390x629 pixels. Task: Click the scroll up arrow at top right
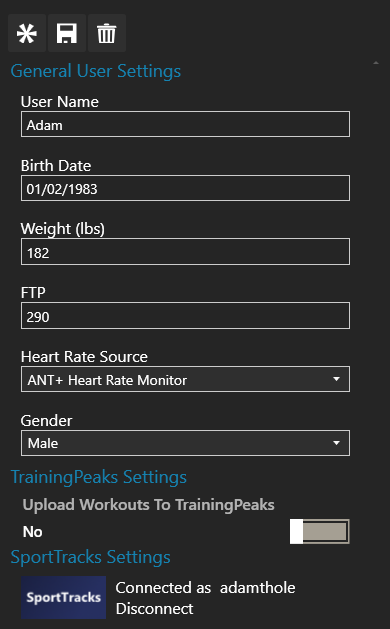(x=376, y=63)
